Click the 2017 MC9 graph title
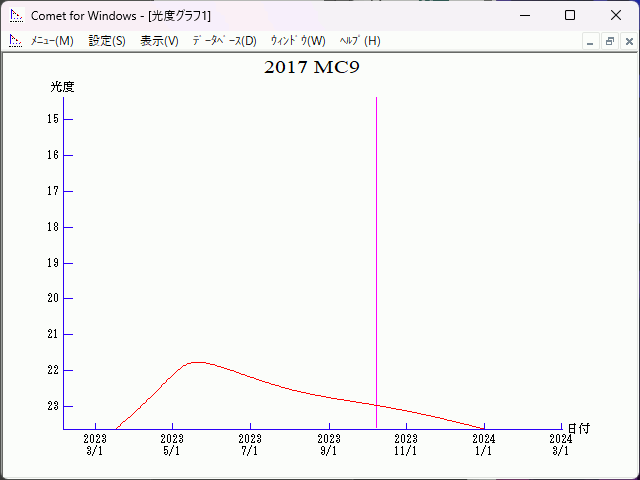Screen dimensions: 640x480 tap(311, 68)
